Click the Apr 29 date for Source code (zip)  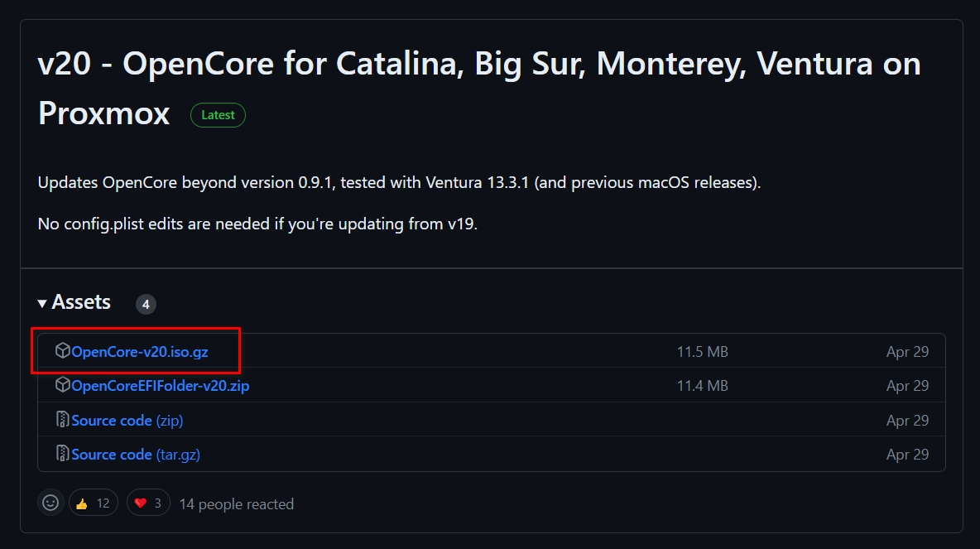click(907, 421)
